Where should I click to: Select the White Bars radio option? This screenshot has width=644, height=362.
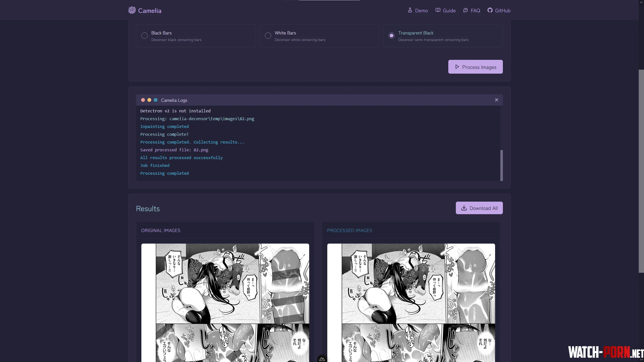(268, 36)
